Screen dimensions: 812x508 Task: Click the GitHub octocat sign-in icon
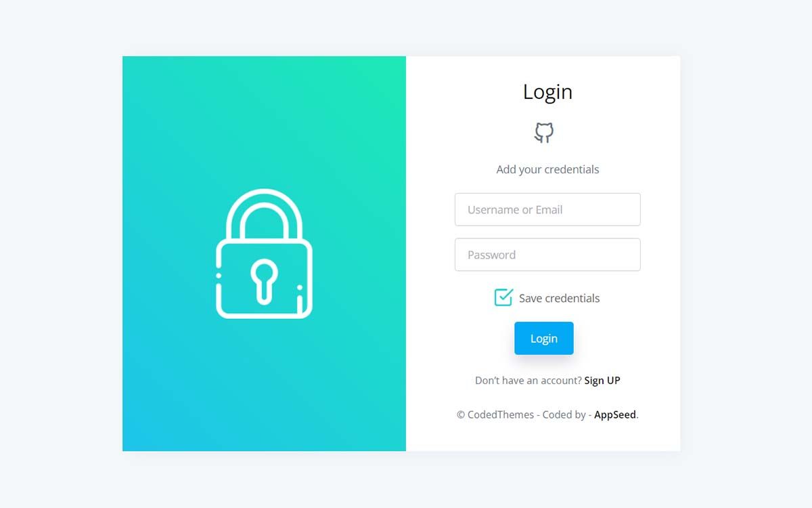(544, 133)
